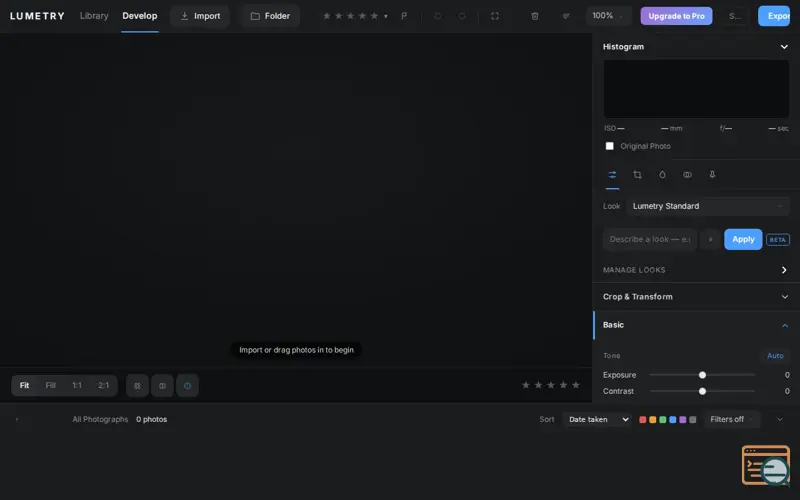The width and height of the screenshot is (800, 500).
Task: Click third star in top toolbar rating
Action: [x=351, y=16]
